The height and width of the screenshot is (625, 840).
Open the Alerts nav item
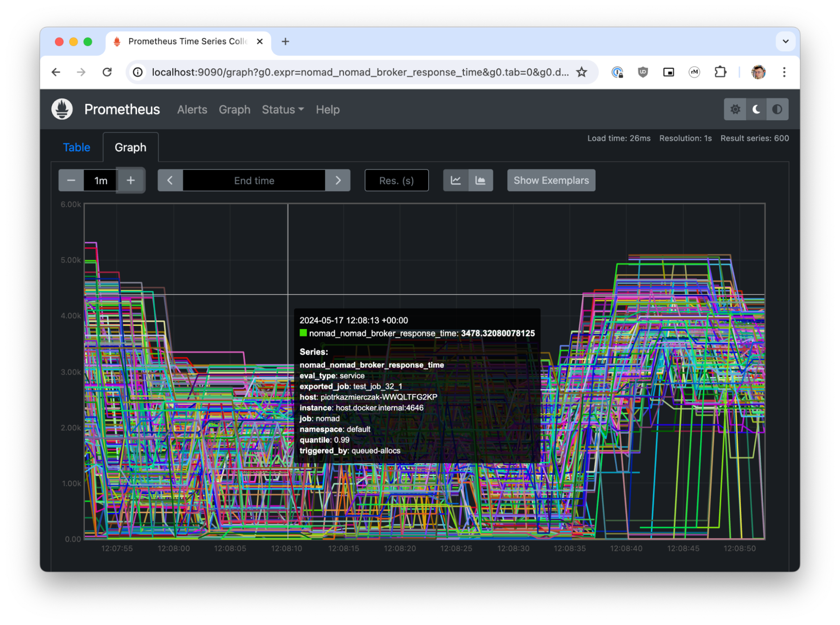pos(192,110)
